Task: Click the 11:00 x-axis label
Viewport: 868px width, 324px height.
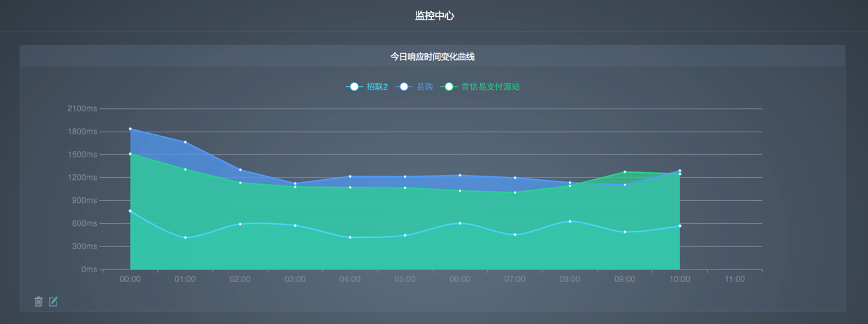Action: click(x=735, y=279)
